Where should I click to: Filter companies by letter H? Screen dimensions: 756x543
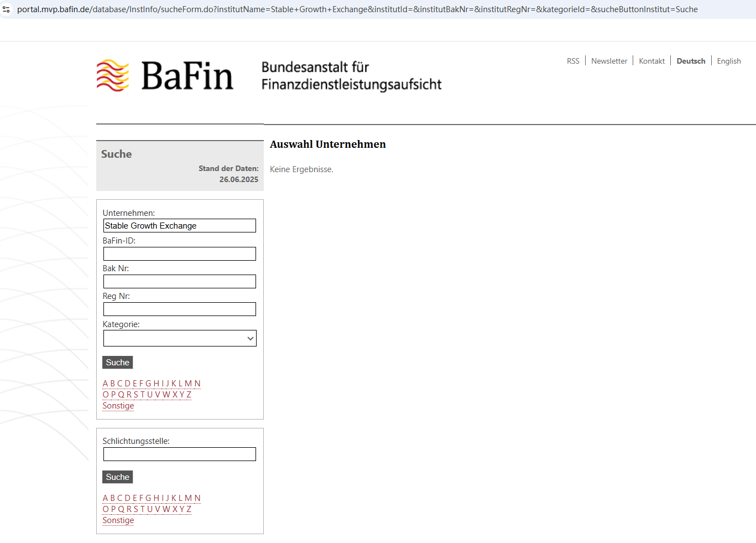(x=157, y=384)
